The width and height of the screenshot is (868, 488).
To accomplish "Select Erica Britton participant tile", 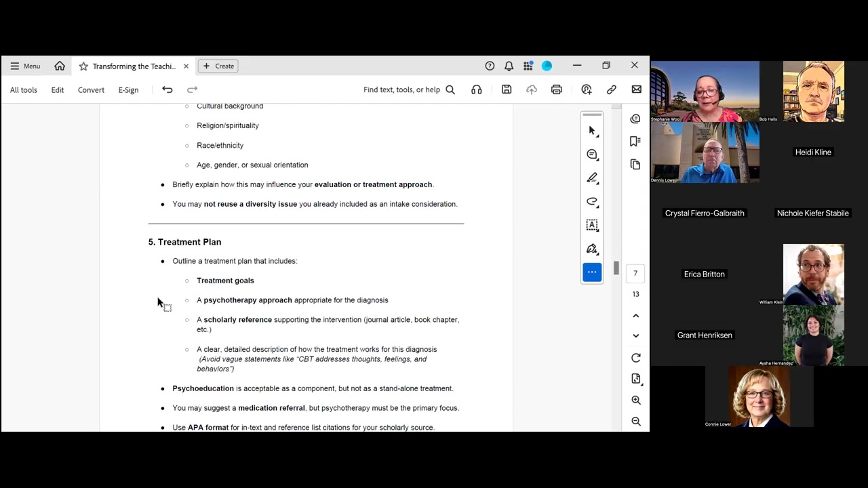I will click(x=705, y=274).
